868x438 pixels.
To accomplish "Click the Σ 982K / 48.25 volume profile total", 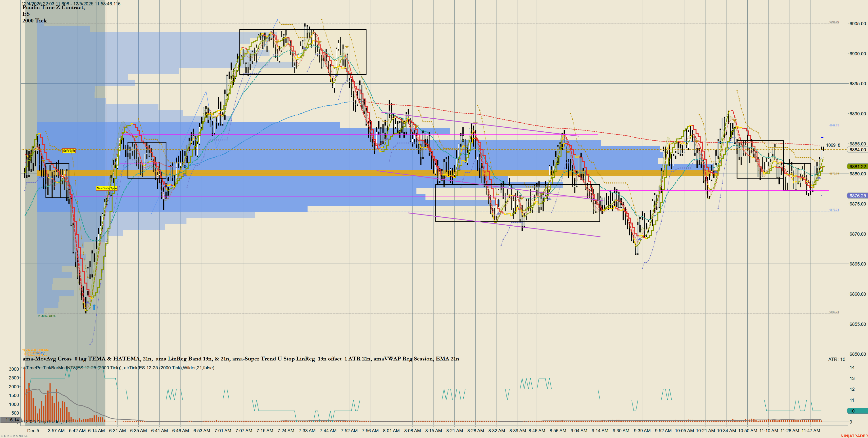I will tap(46, 316).
